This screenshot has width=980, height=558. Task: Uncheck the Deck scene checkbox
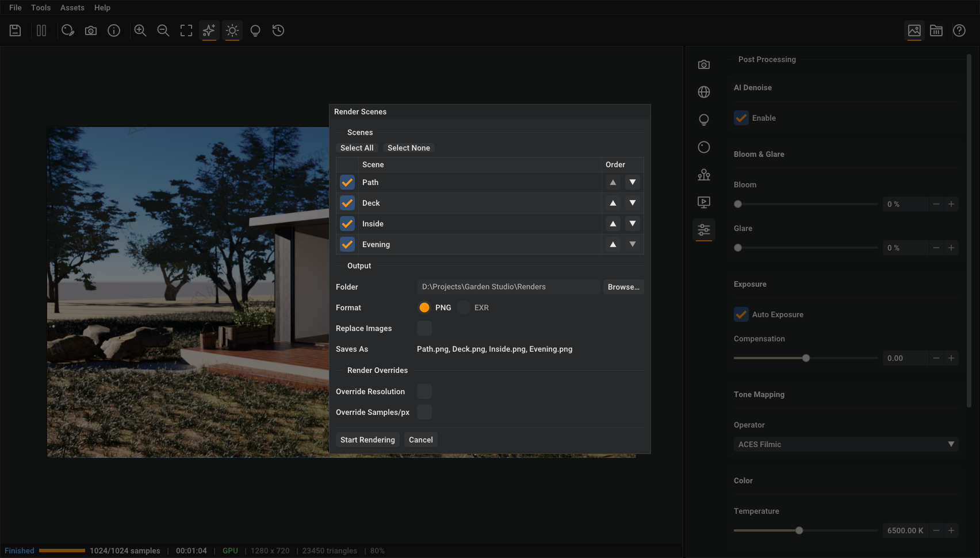tap(347, 203)
